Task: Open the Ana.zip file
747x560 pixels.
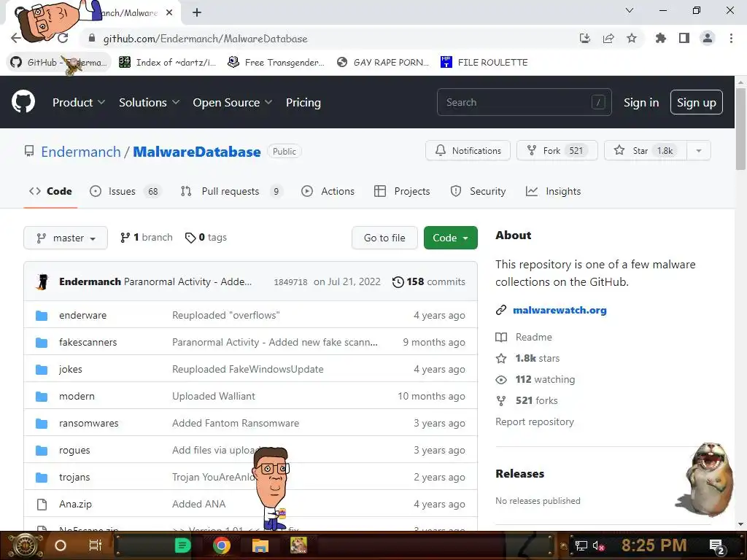Action: pyautogui.click(x=75, y=504)
